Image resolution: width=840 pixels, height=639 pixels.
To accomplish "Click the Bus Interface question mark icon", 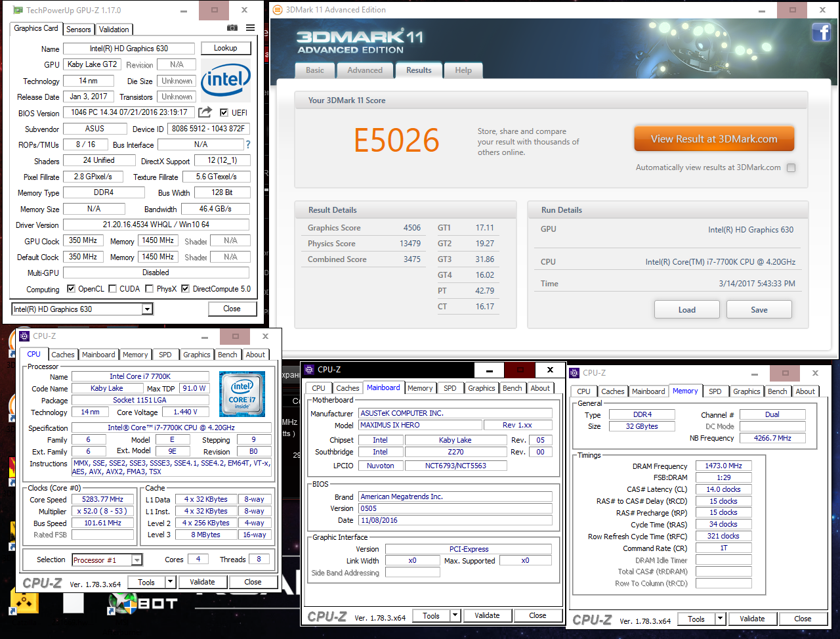I will [x=248, y=144].
